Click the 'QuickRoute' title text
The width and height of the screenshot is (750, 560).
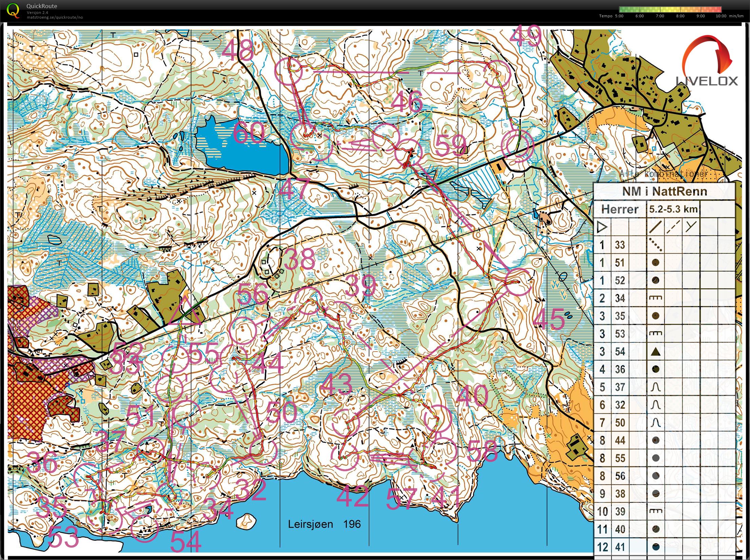click(42, 6)
